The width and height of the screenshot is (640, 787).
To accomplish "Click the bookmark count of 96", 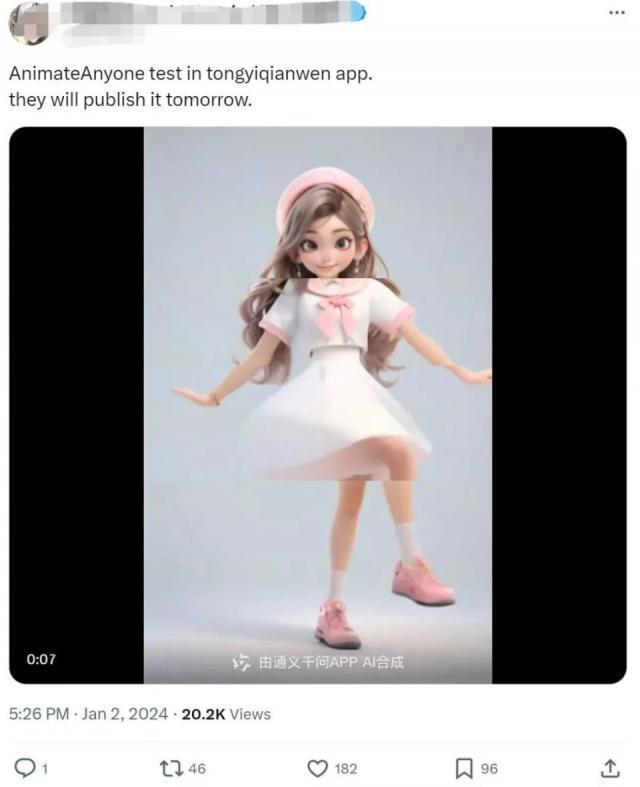I will pos(489,768).
